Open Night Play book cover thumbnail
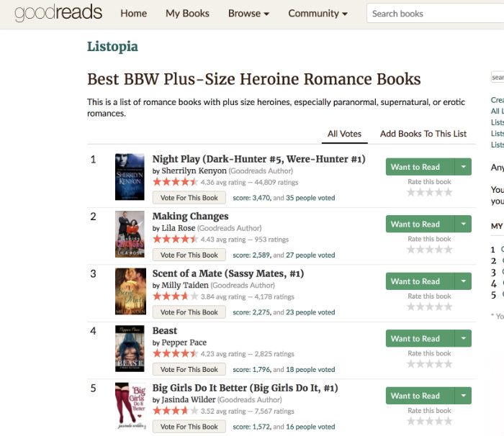 [130, 177]
